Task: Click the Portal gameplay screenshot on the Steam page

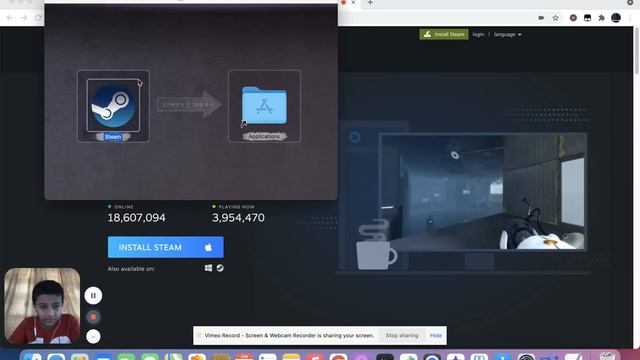Action: coord(483,191)
